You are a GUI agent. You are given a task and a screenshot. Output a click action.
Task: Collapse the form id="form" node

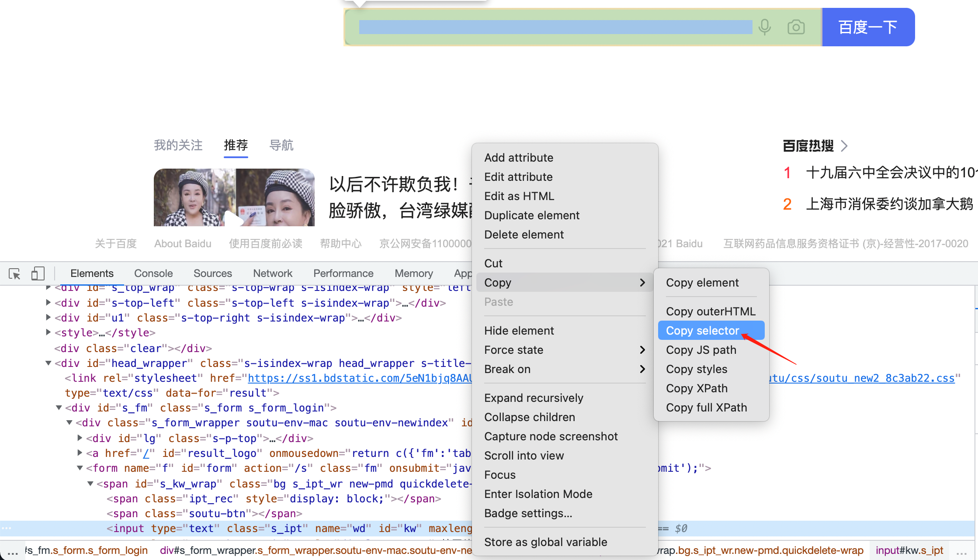coord(80,468)
